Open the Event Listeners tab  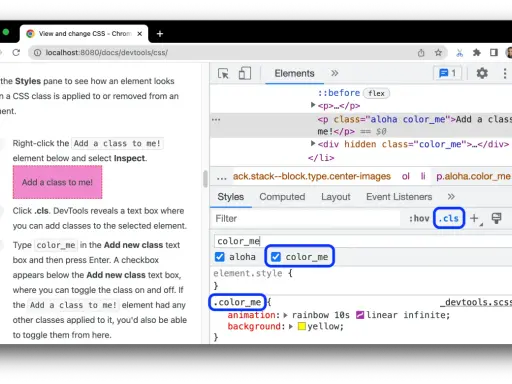point(399,197)
